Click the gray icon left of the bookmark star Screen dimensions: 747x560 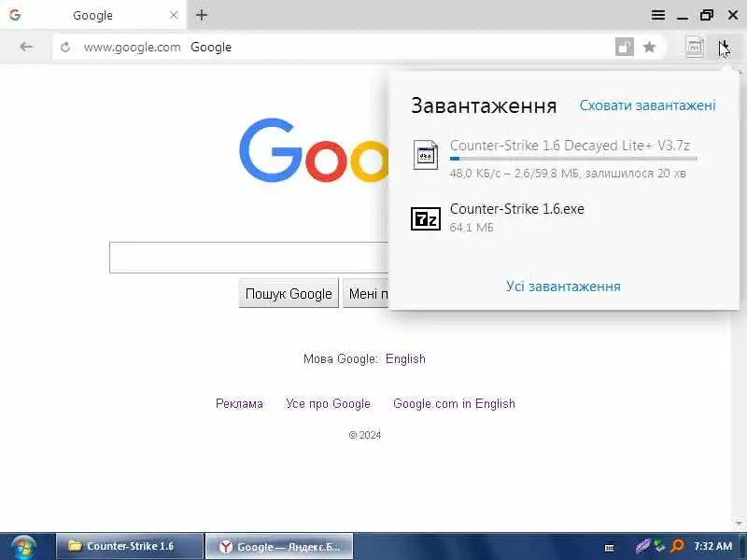624,47
